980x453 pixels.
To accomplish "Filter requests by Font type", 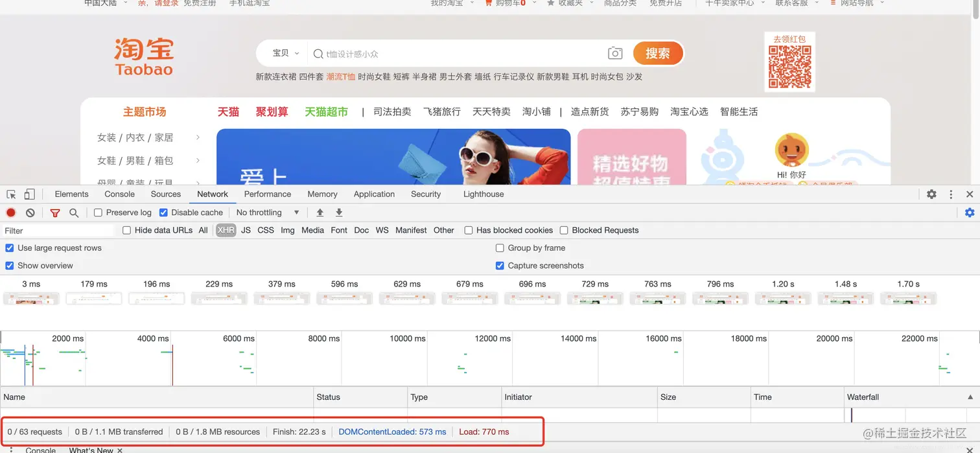I will click(339, 230).
